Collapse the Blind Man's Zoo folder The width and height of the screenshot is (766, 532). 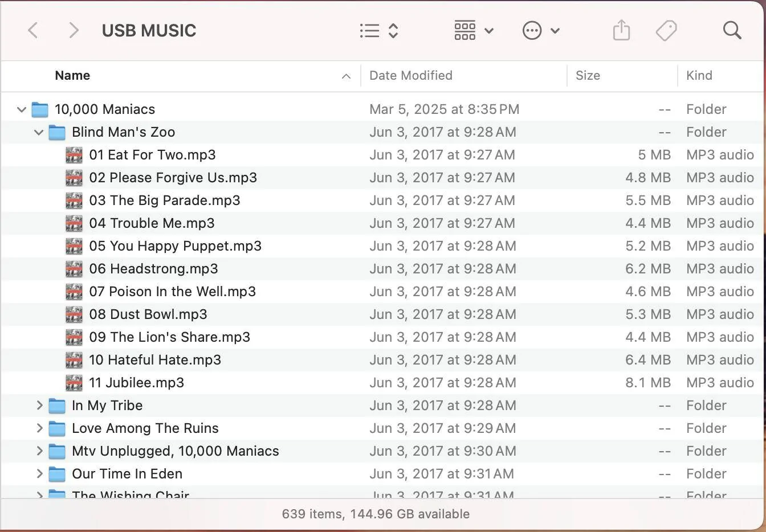click(39, 132)
